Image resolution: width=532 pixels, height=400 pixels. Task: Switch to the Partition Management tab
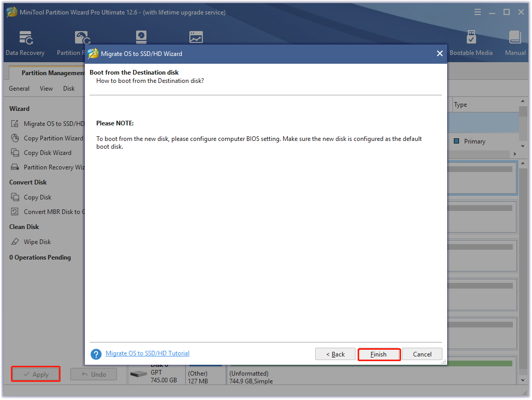[52, 73]
